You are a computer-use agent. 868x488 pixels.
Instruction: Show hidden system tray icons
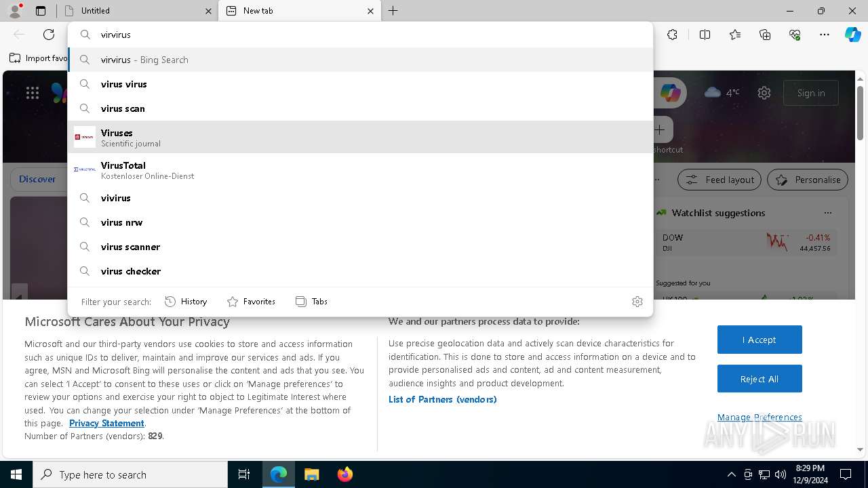731,474
